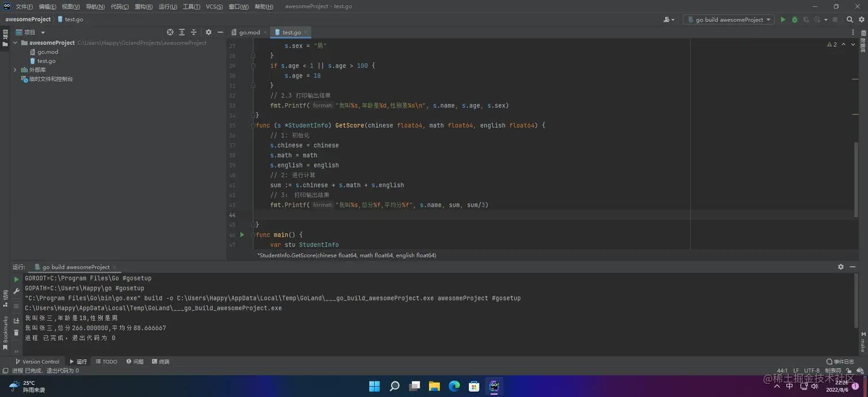Open Version Control tool window
Viewport: 868px width, 397px height.
(x=37, y=361)
